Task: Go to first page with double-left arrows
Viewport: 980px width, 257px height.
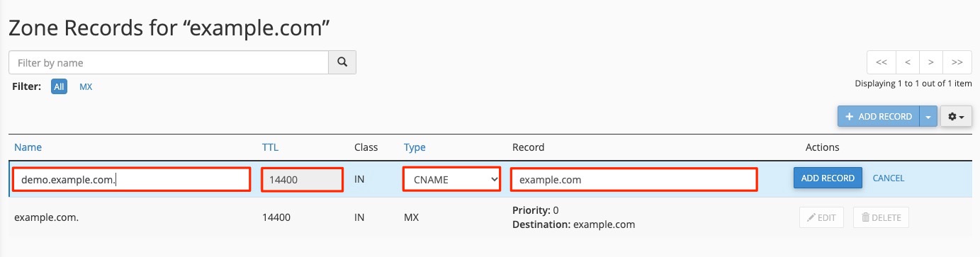Action: click(x=882, y=62)
